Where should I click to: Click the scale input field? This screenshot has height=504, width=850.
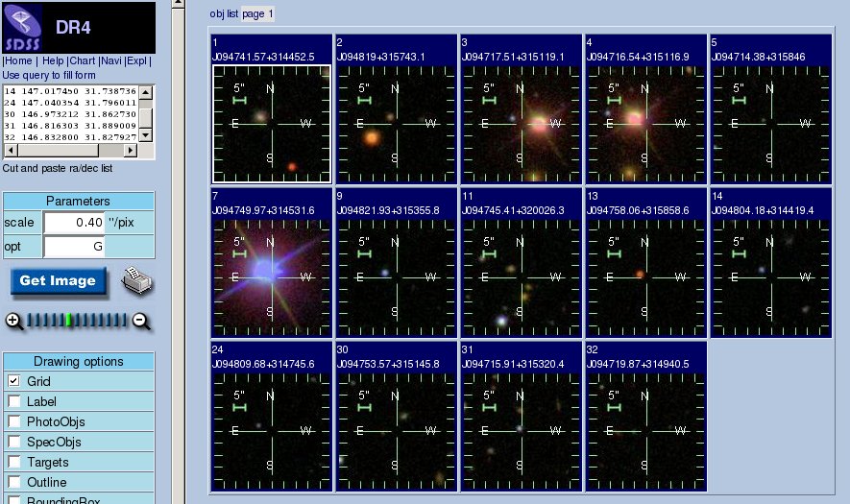pos(75,222)
